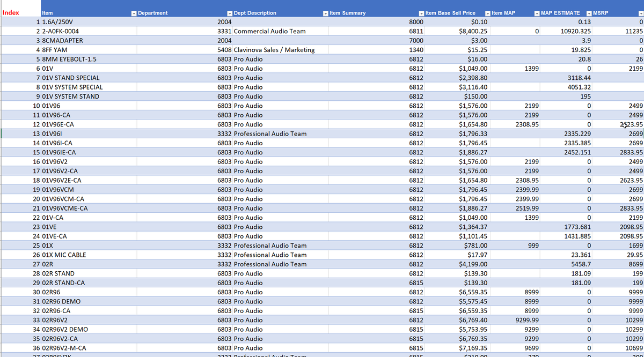Screen dimensions: 644x357
Task: Open the Dept Description filter dropdown
Action: [x=325, y=13]
